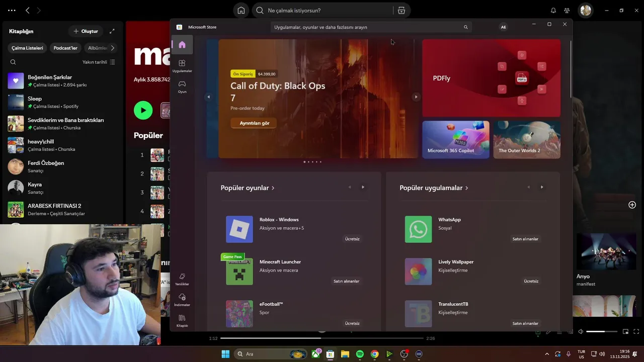This screenshot has height=362, width=644.
Task: Open Yakın tarihli sort dropdown
Action: point(99,62)
